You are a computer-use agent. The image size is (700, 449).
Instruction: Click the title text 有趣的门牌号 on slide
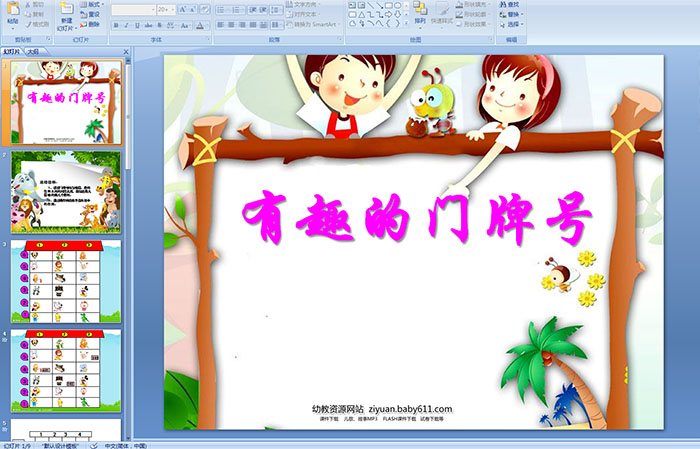[417, 218]
